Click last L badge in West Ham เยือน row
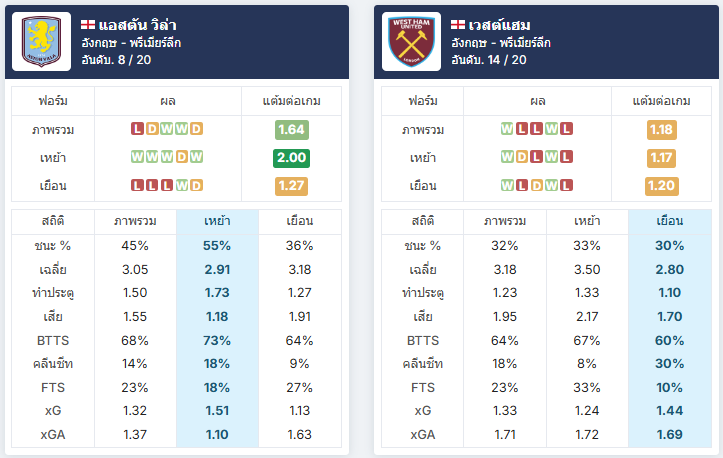 pos(566,185)
